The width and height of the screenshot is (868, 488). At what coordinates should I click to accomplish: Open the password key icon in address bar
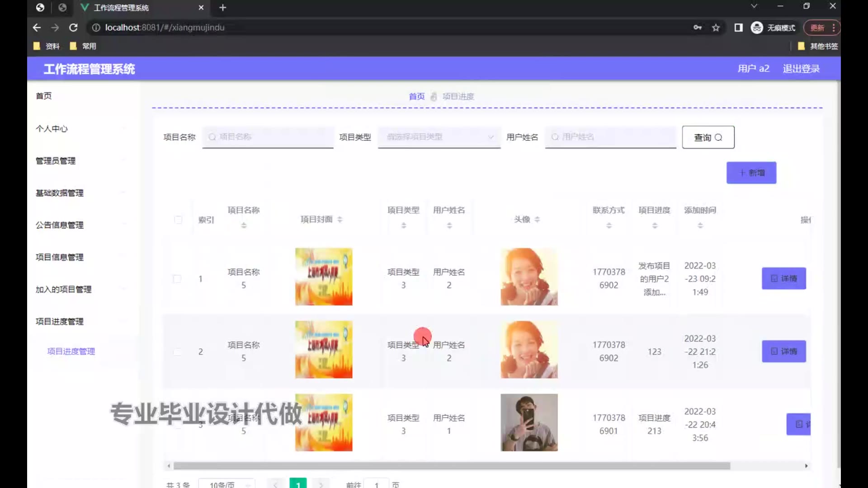pos(698,28)
